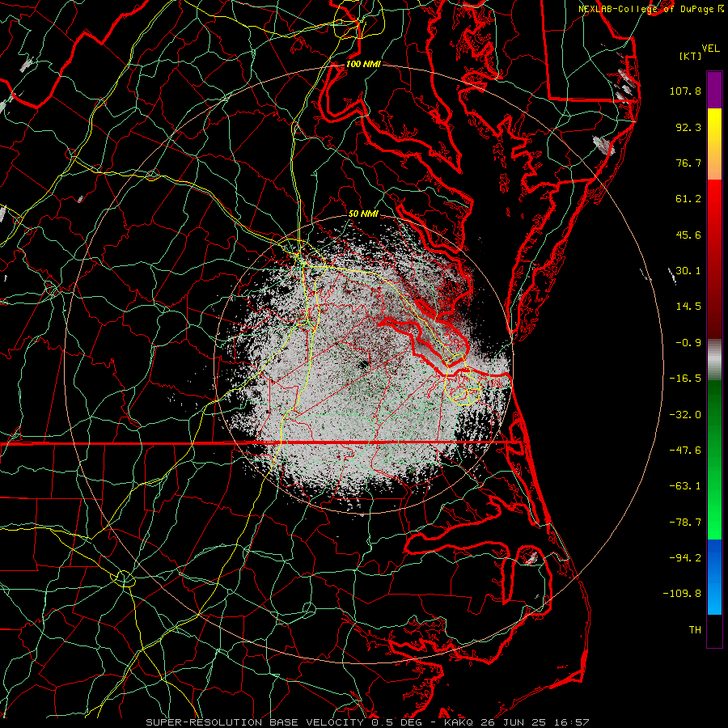Select the 107.8 scale value

[685, 91]
